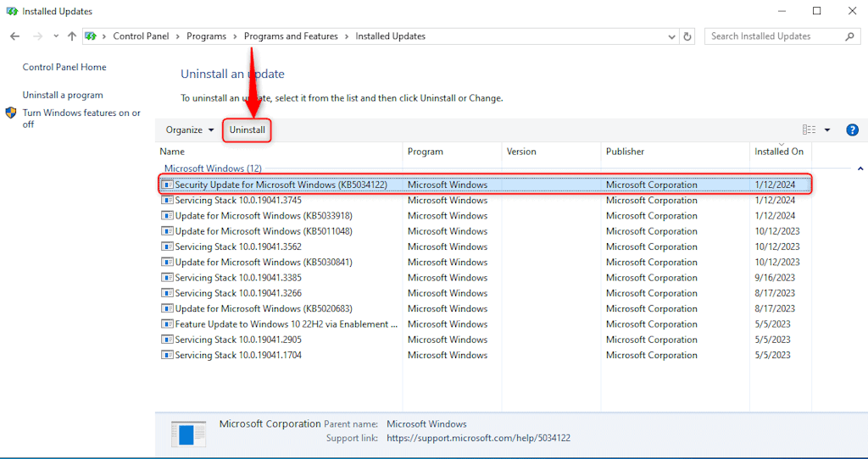868x459 pixels.
Task: Select Control Panel in the breadcrumb path
Action: [x=141, y=36]
